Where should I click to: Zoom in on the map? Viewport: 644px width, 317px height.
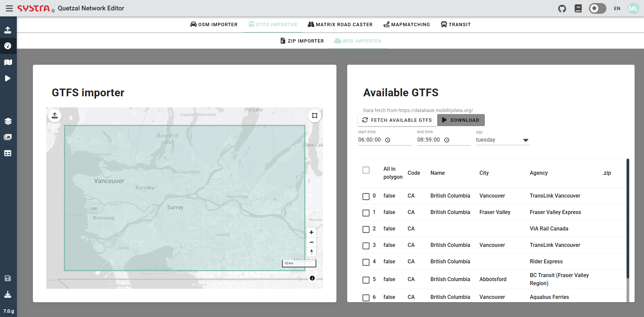pos(312,232)
